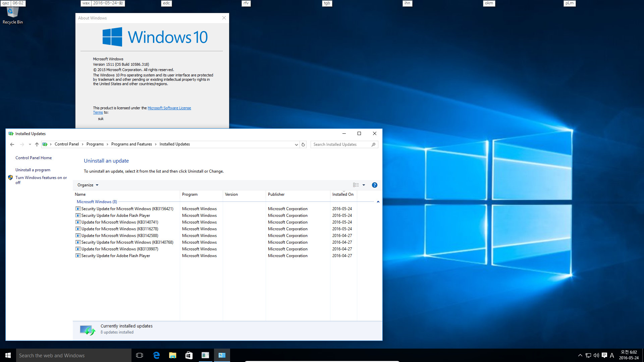The width and height of the screenshot is (644, 362).
Task: Click Programs breadcrumb in address bar
Action: (95, 144)
